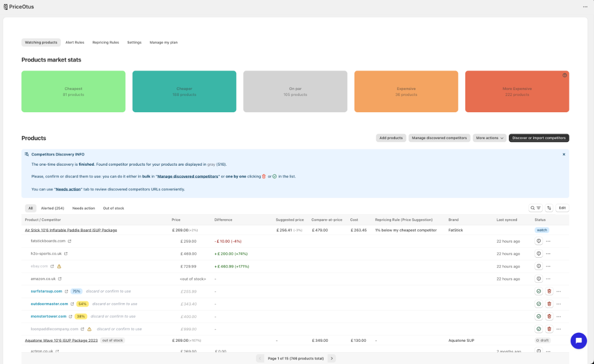Viewport: 594px width, 364px height.
Task: Expand the More actions dropdown
Action: [x=490, y=138]
